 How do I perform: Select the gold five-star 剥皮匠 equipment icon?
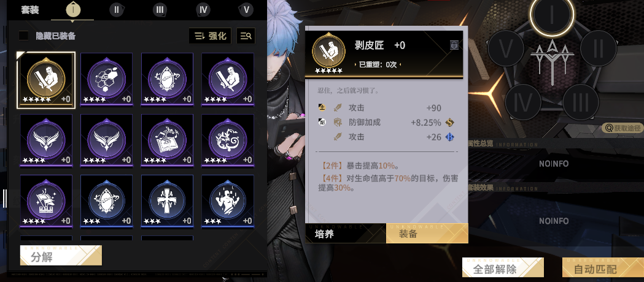[46, 80]
